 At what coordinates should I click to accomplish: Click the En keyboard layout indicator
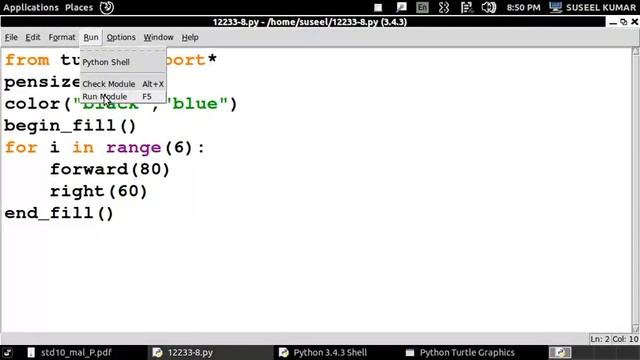coord(422,7)
